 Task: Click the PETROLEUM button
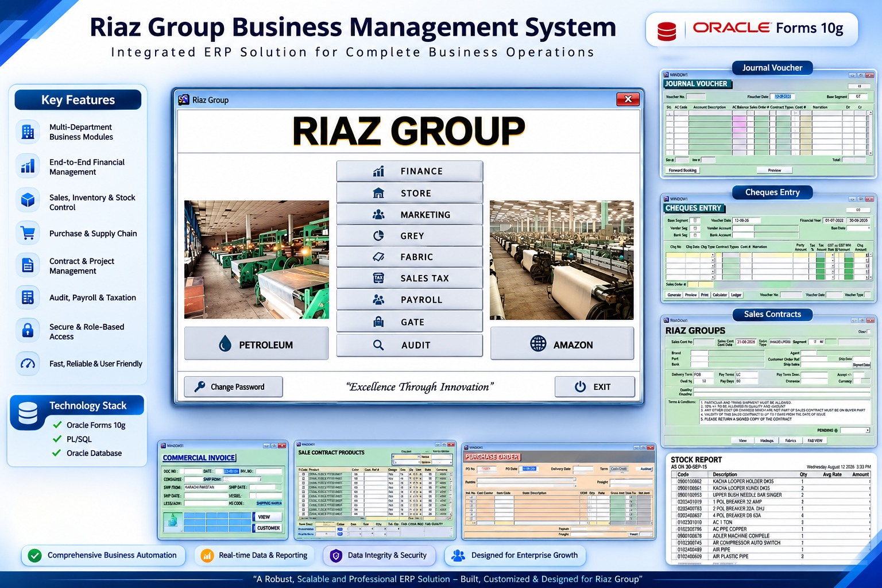coord(257,343)
